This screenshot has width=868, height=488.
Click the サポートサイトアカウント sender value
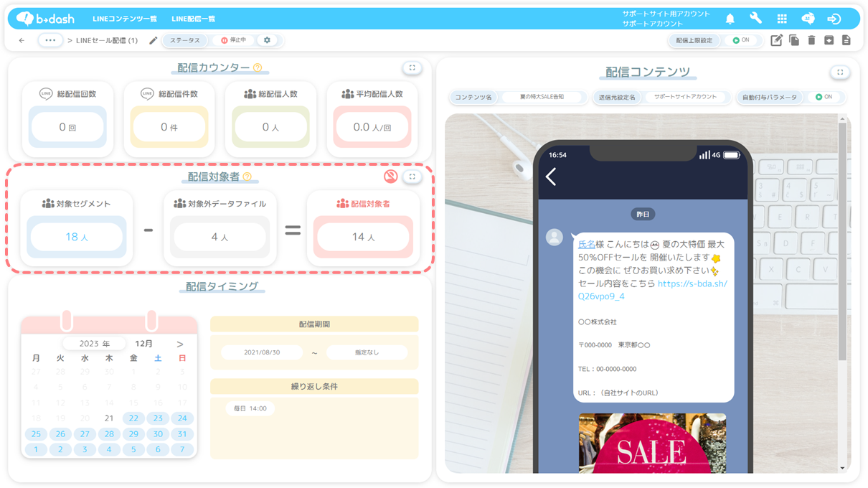[685, 97]
